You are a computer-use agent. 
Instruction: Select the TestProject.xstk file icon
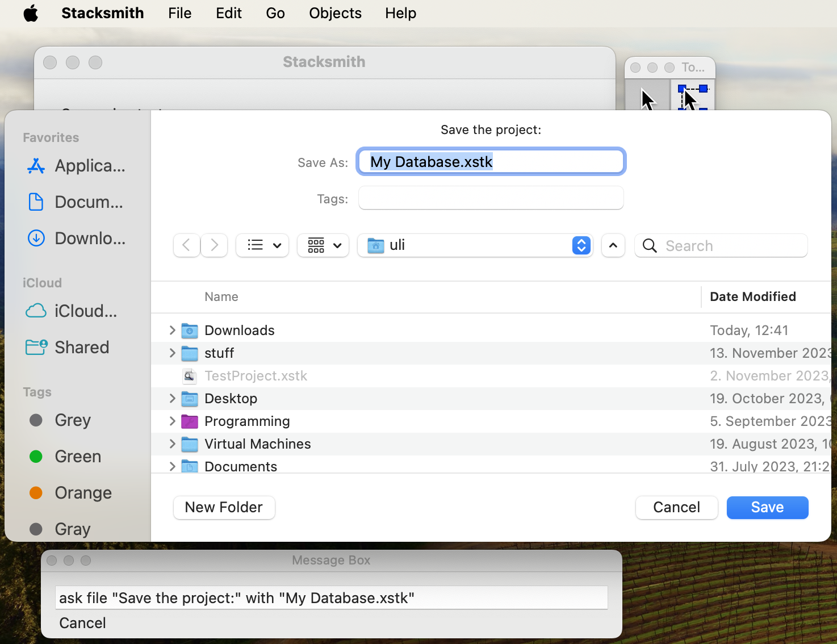(x=190, y=376)
